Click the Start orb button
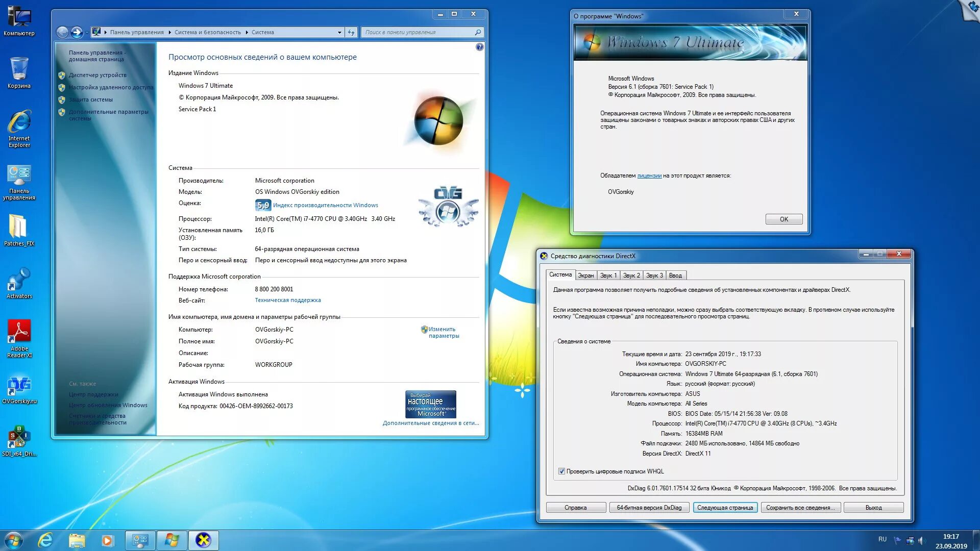Viewport: 980px width, 551px height. point(14,540)
